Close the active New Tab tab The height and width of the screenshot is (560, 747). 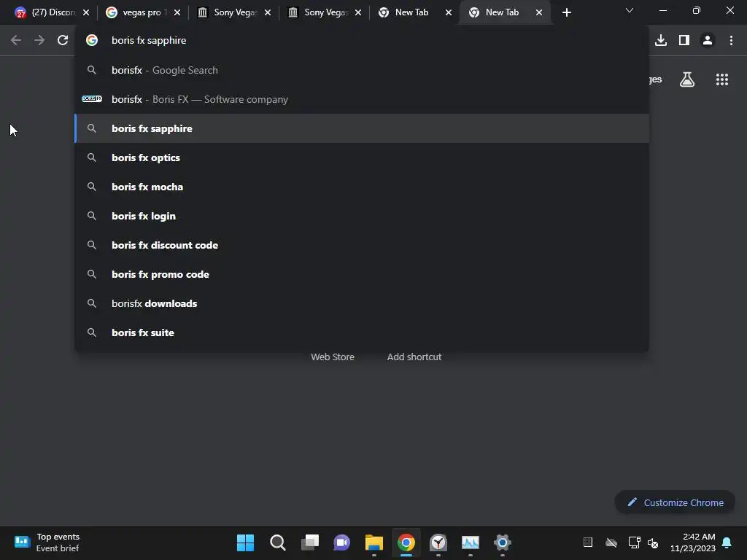(539, 13)
